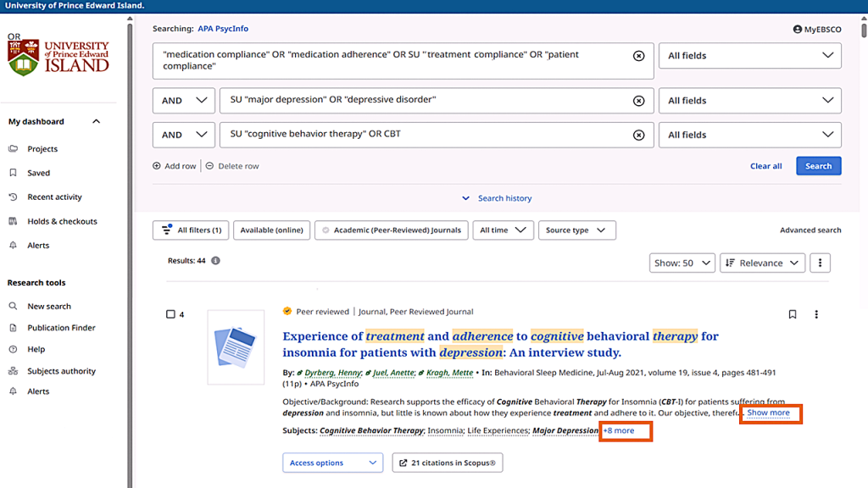Viewport: 868px width, 488px height.
Task: Click the results count info icon
Action: click(215, 261)
